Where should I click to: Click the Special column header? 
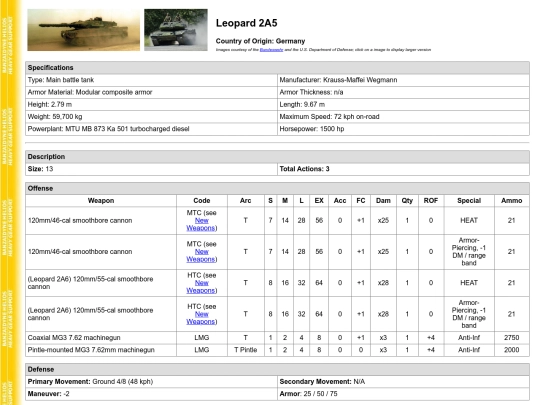click(x=469, y=200)
